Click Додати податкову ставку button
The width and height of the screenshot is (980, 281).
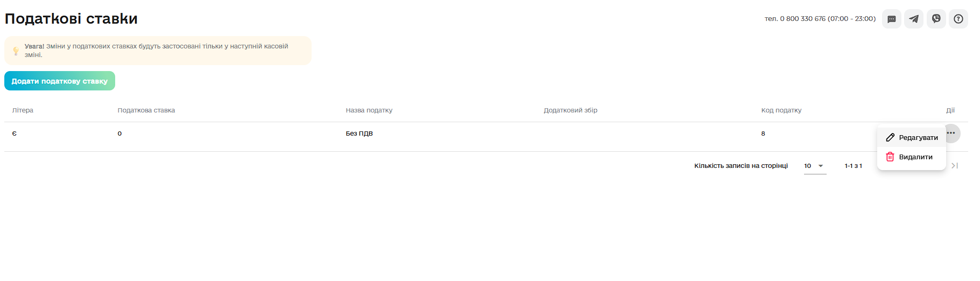coord(60,81)
